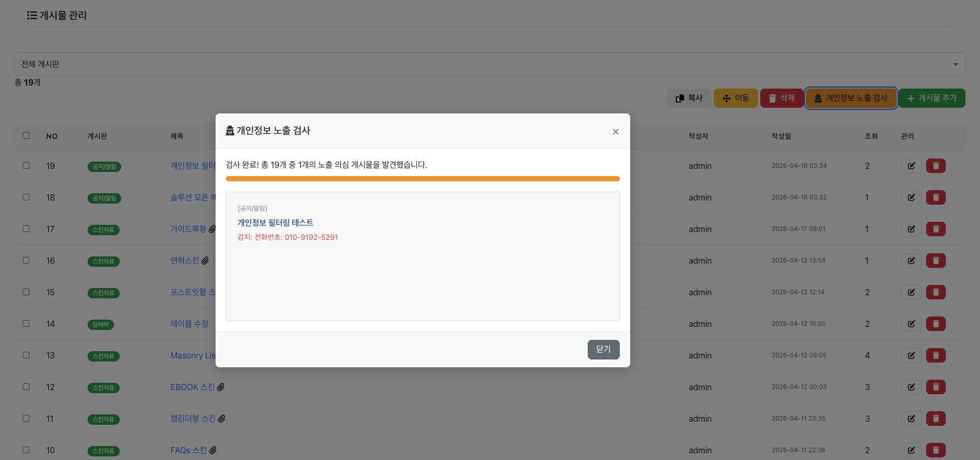The height and width of the screenshot is (460, 980).
Task: Tick checkbox for post 14
Action: (x=26, y=323)
